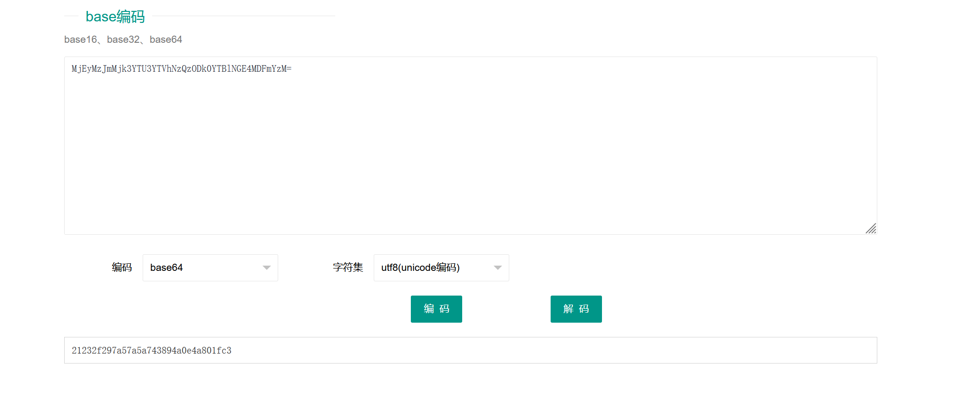Open the base64 encoding dropdown
Image resolution: width=980 pixels, height=412 pixels.
(210, 268)
